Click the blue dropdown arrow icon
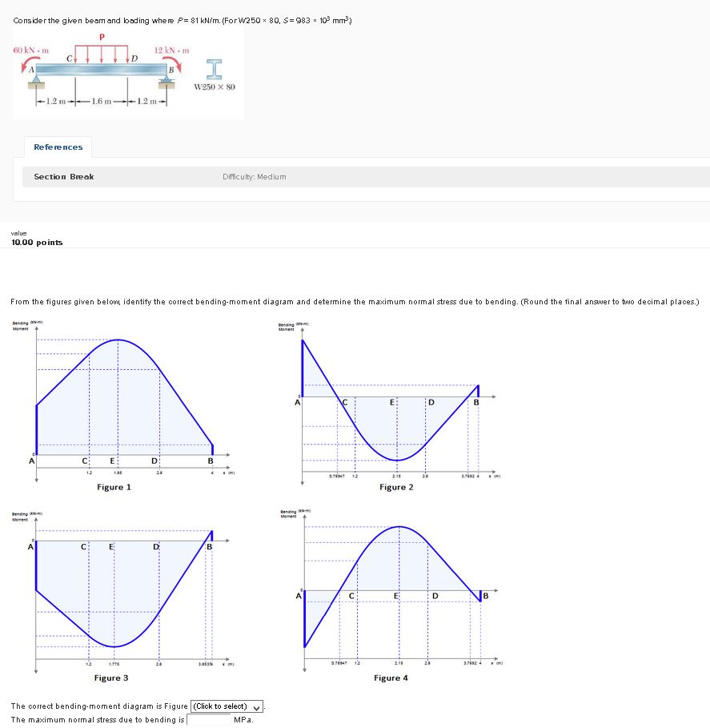 point(256,706)
